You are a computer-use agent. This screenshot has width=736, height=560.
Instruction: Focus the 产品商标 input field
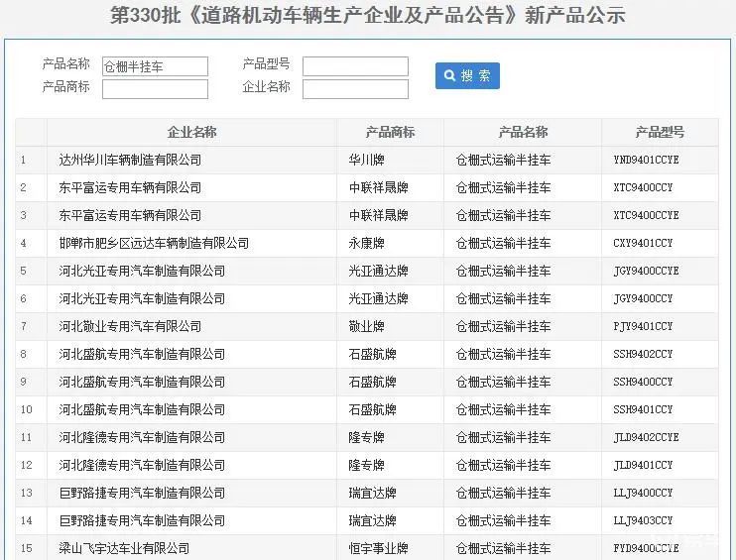point(155,89)
